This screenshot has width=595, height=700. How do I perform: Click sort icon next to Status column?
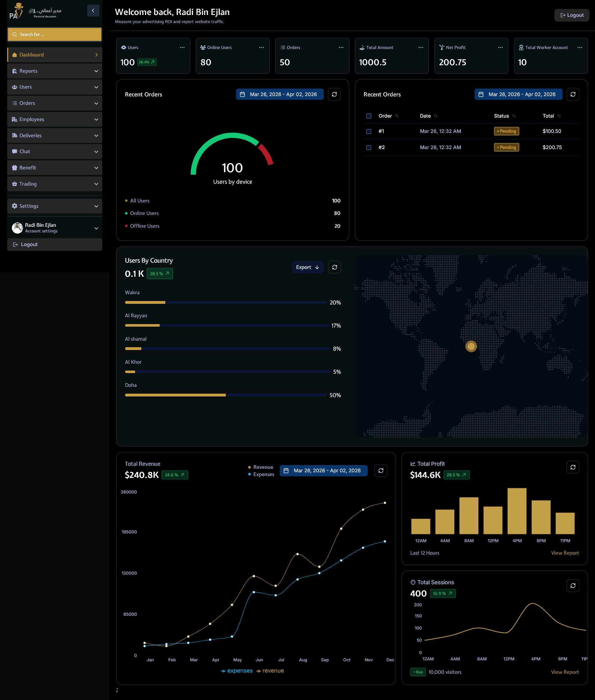pyautogui.click(x=514, y=116)
